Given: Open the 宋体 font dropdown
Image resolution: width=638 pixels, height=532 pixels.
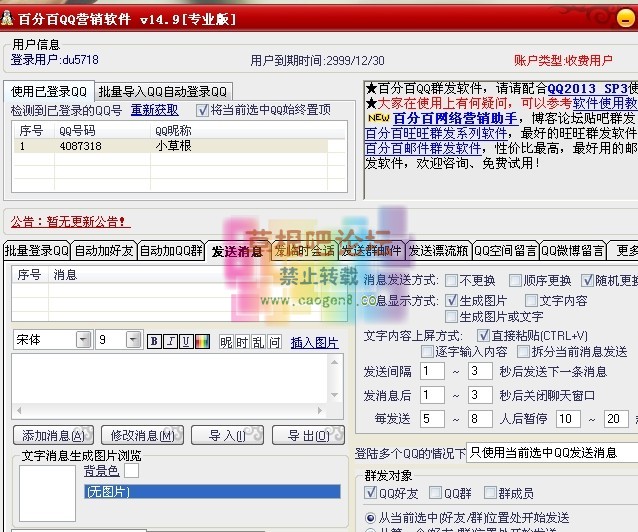Looking at the screenshot, I should [x=84, y=339].
